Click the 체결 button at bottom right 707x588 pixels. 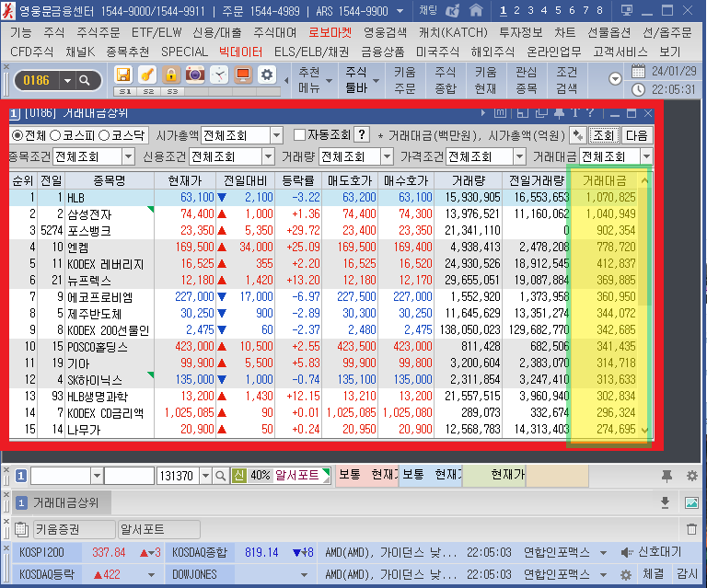pyautogui.click(x=653, y=574)
